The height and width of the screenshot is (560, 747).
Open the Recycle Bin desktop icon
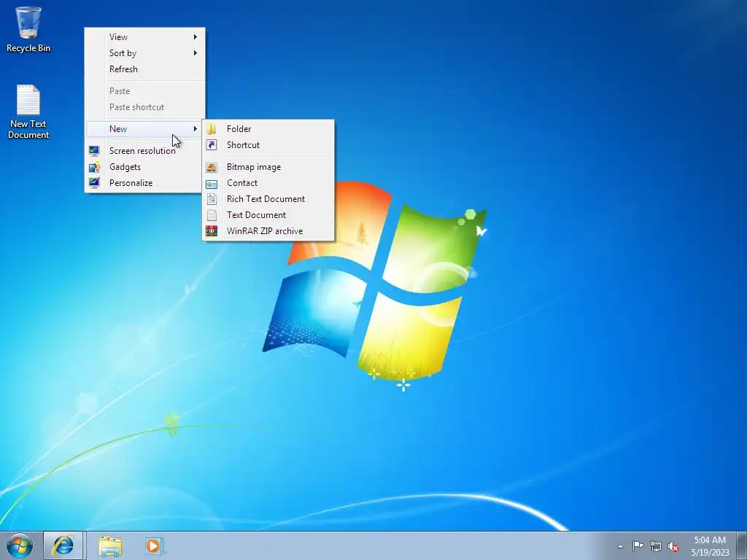click(28, 29)
